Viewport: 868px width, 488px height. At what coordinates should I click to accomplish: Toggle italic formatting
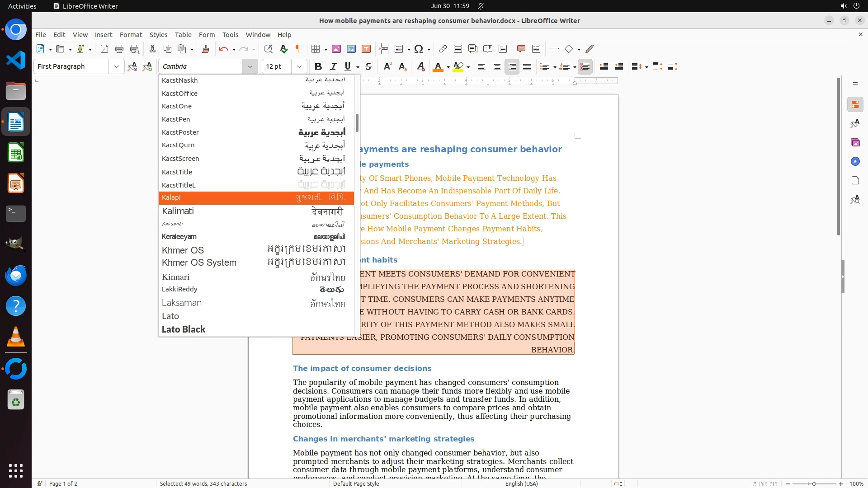tap(333, 66)
